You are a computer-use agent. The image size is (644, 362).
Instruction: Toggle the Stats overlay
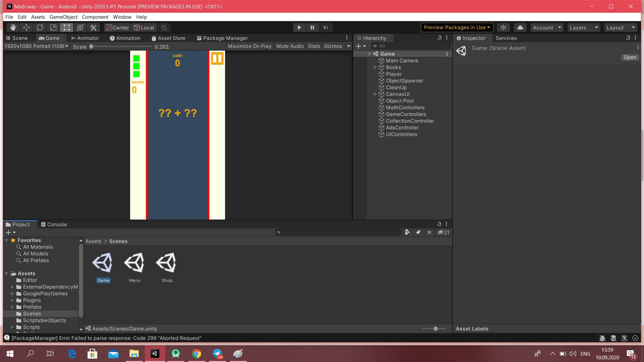(314, 46)
